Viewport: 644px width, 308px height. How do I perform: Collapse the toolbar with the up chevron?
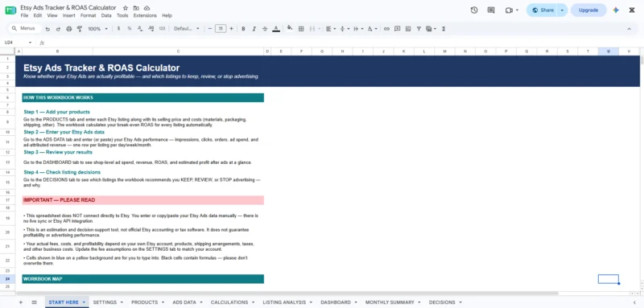629,29
